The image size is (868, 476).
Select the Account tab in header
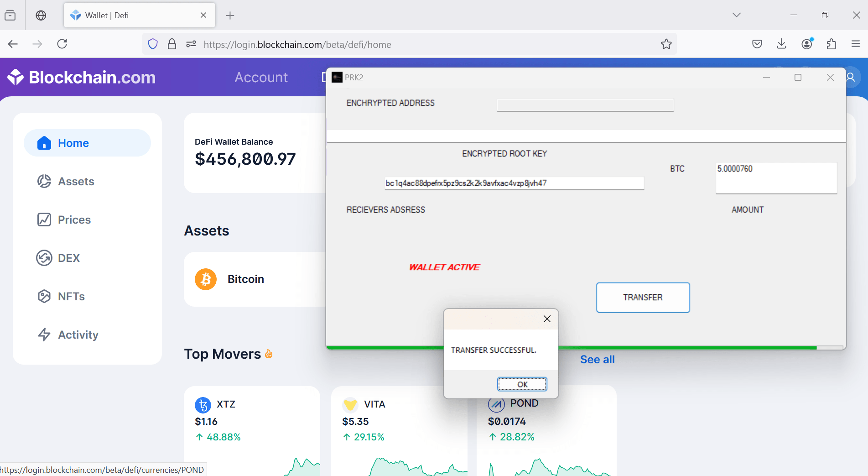coord(261,77)
